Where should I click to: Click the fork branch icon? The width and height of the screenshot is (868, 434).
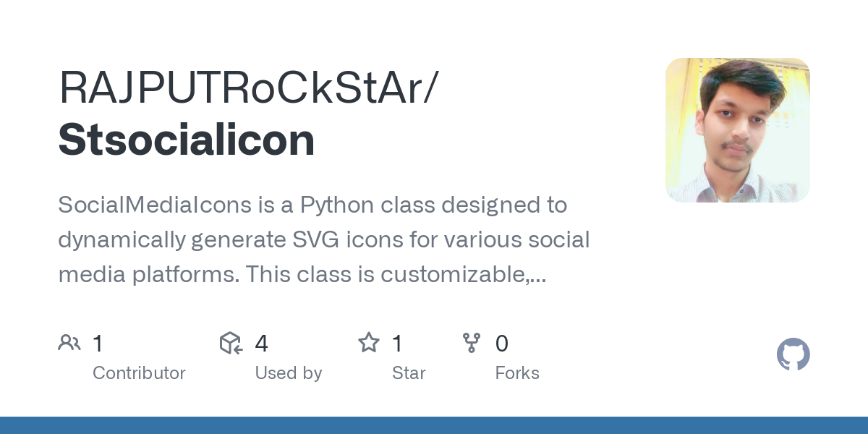tap(472, 343)
